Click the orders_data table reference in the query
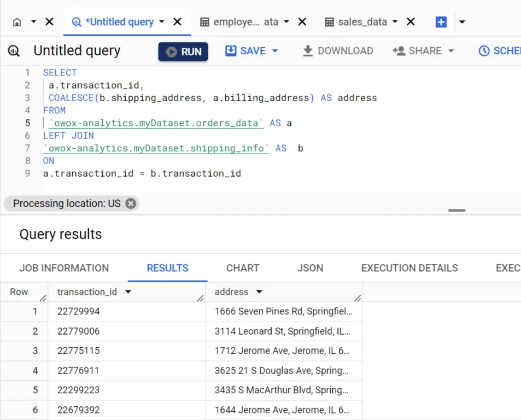521x420 pixels. [156, 123]
